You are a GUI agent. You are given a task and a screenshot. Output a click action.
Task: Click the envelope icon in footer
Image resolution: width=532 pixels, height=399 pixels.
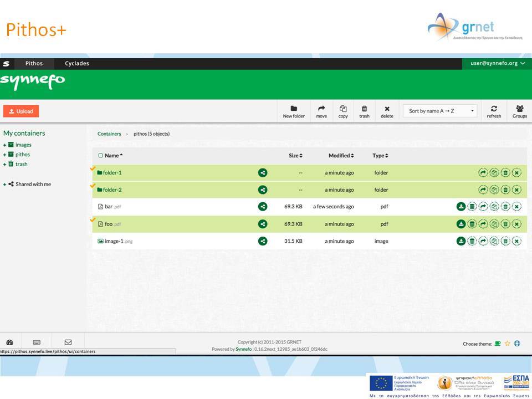68,342
